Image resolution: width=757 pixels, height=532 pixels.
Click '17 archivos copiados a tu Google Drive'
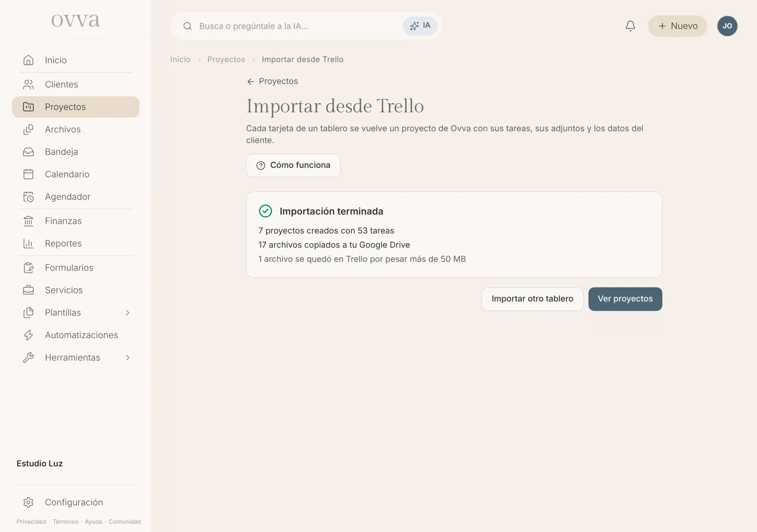point(334,245)
